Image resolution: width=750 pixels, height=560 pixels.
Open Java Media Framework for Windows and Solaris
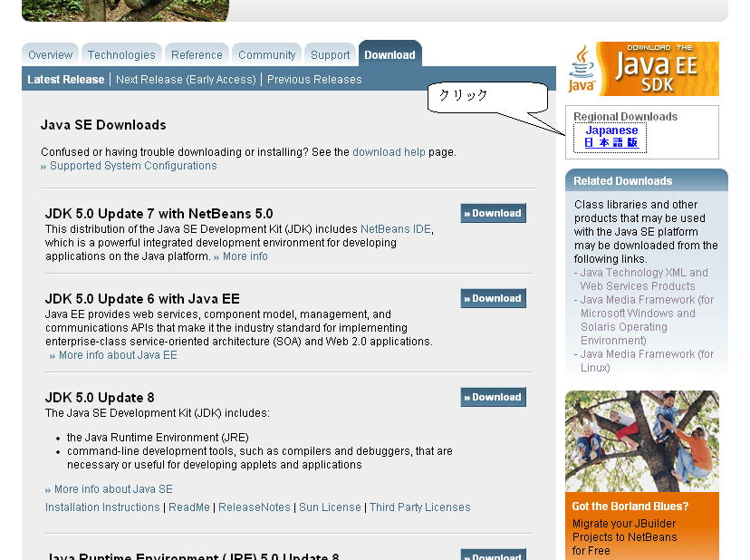pos(647,320)
